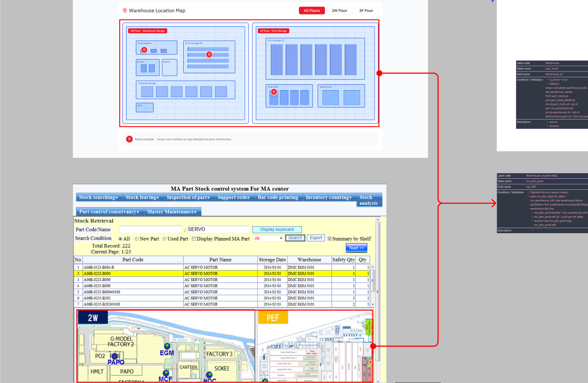
Task: Click the stock marker in W-A2-Storage-2W
Action: pyautogui.click(x=209, y=54)
